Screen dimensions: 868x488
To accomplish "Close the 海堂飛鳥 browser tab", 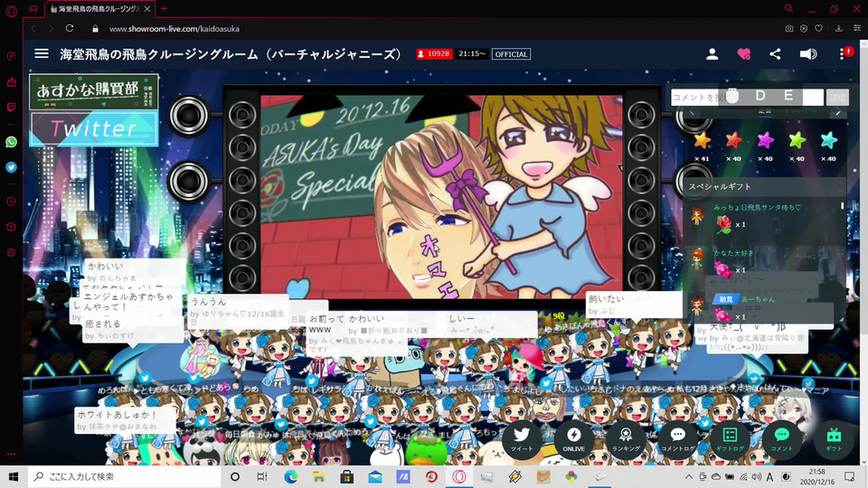I will 146,9.
